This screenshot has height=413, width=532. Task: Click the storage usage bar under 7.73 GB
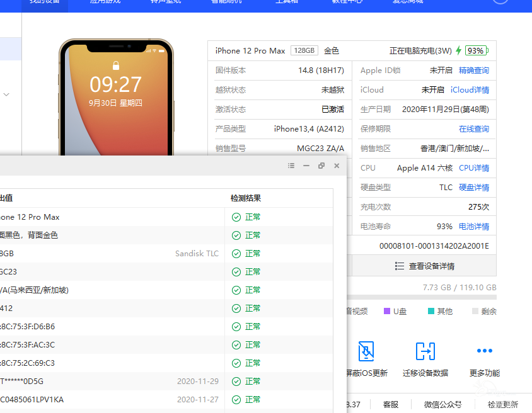422,297
